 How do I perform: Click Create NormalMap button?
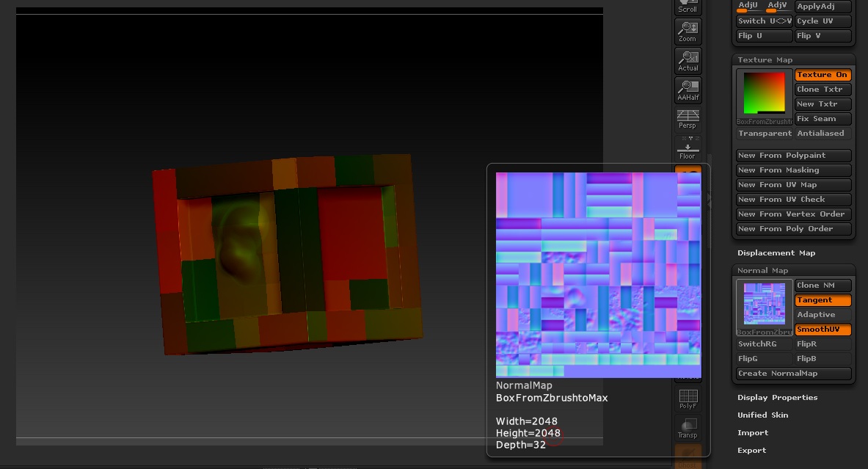pyautogui.click(x=793, y=373)
